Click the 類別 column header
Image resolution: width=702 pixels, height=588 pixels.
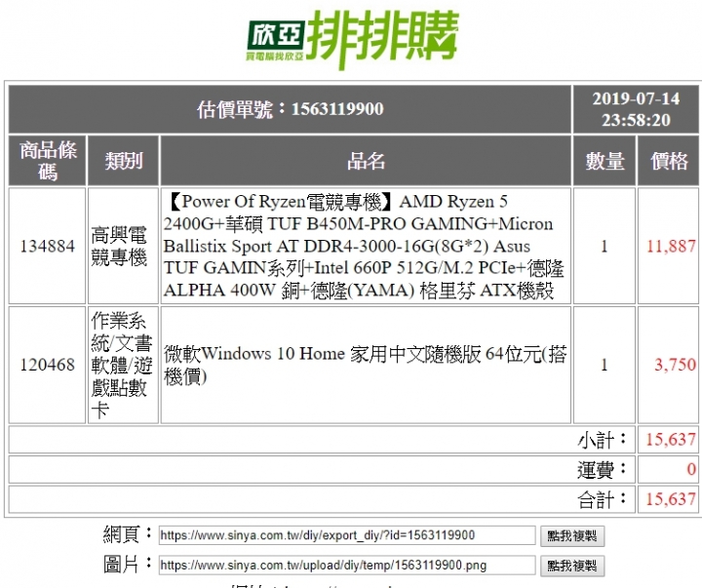(x=124, y=160)
